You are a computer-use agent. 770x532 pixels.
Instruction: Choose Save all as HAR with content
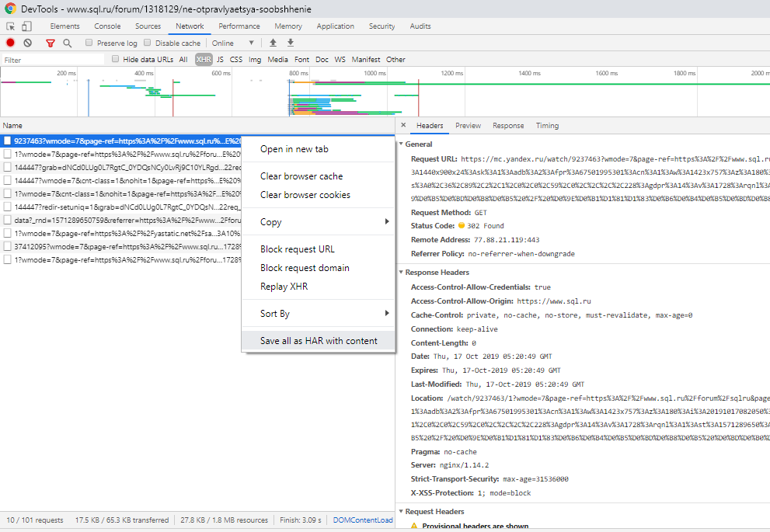(319, 341)
